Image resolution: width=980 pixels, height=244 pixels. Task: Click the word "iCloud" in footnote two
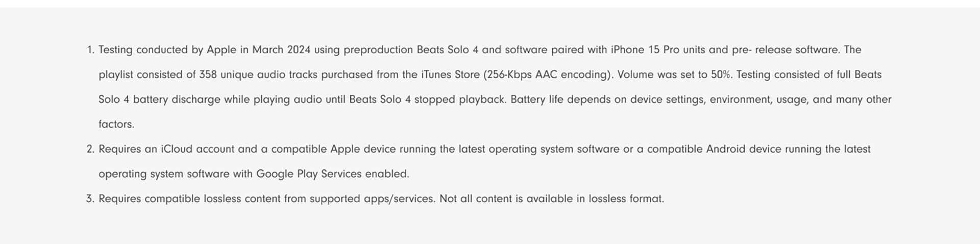tap(177, 150)
